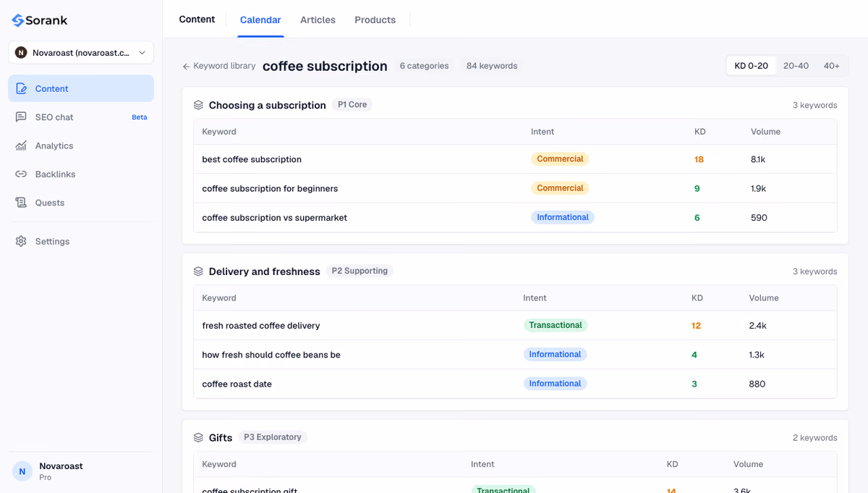The width and height of the screenshot is (868, 493).
Task: Click the 84 keywords badge
Action: point(492,66)
